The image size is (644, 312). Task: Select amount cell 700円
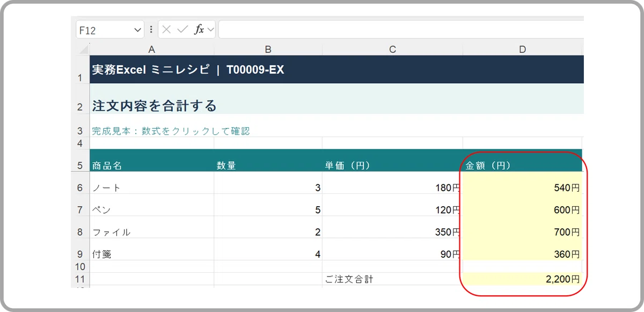[522, 227]
